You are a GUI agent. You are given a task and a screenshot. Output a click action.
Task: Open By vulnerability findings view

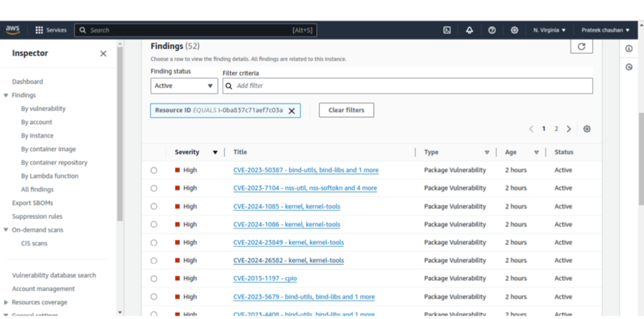tap(43, 109)
